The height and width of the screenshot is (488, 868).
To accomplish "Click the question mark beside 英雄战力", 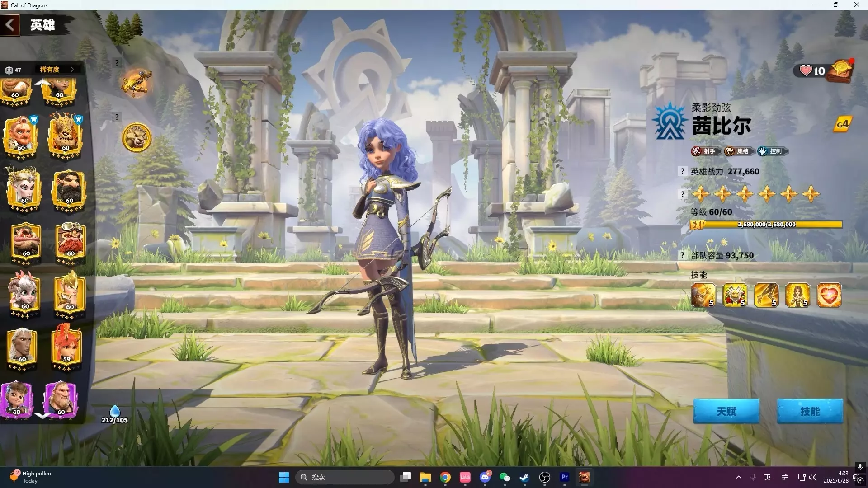I will point(683,171).
